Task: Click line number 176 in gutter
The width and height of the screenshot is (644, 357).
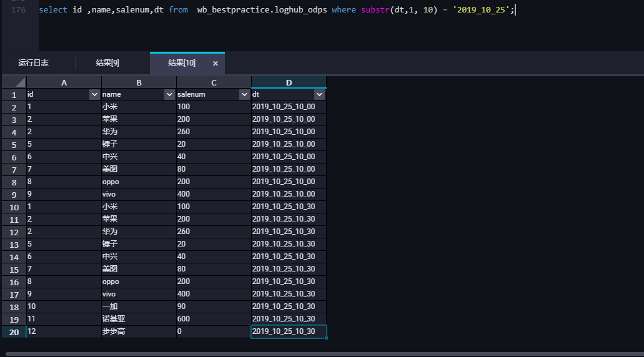Action: pos(19,9)
